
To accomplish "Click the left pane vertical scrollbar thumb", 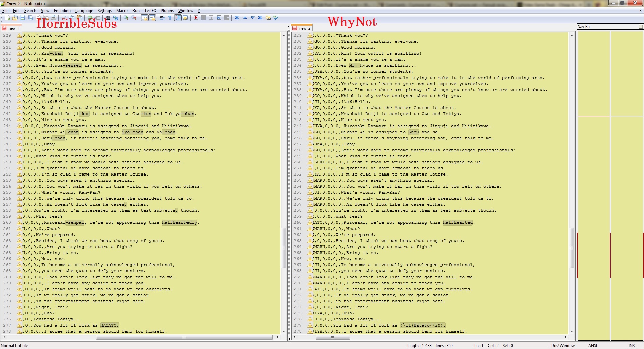I will pyautogui.click(x=283, y=248).
